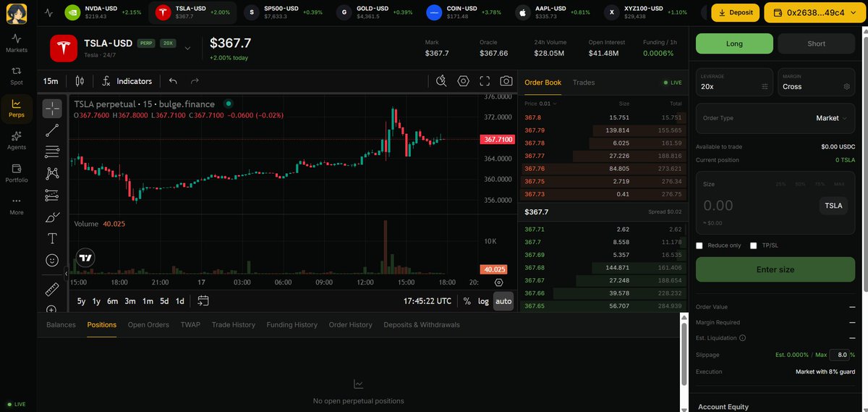The image size is (868, 412).
Task: Open the Funding History tab
Action: [292, 324]
